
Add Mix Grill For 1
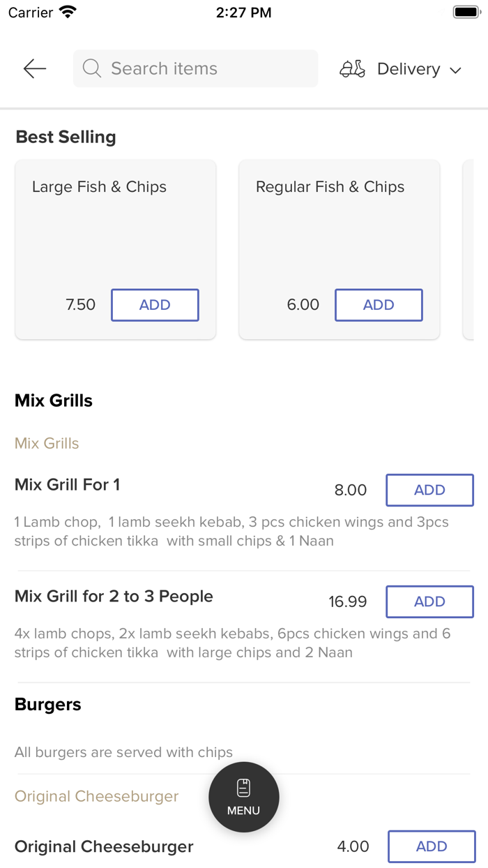[x=429, y=490]
